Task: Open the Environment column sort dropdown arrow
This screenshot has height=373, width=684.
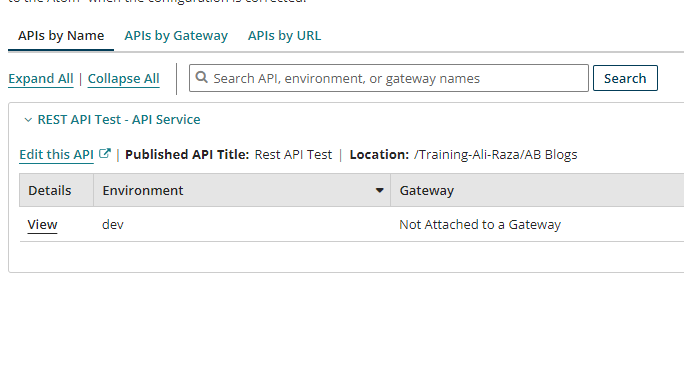Action: pyautogui.click(x=380, y=190)
